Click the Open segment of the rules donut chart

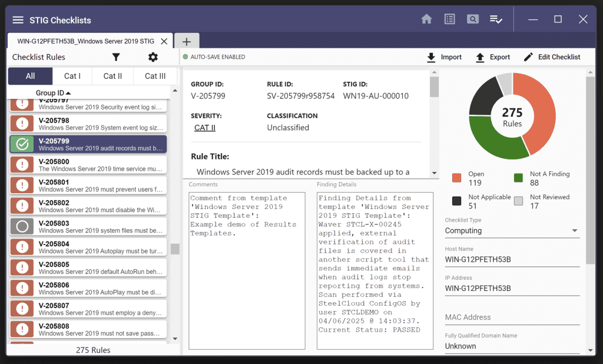coord(542,112)
